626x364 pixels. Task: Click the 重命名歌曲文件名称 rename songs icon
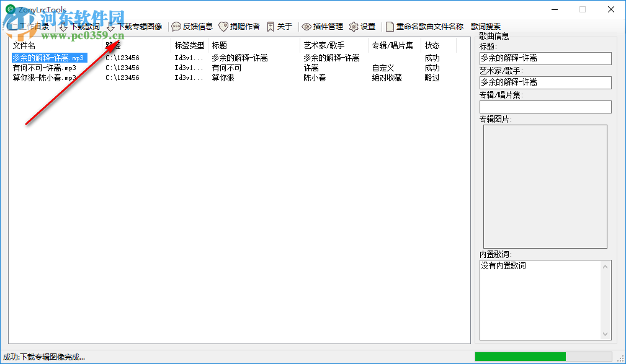[427, 26]
